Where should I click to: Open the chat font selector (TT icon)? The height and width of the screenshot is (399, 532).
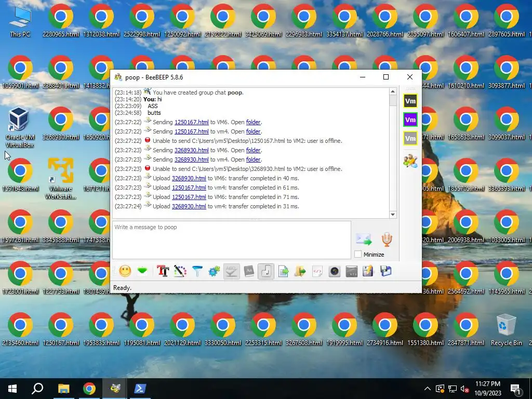163,271
